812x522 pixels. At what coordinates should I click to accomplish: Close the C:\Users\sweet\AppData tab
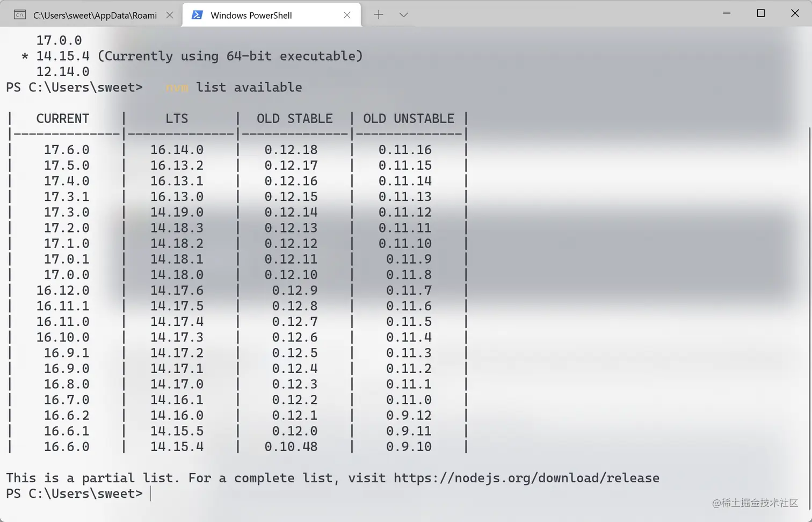170,15
